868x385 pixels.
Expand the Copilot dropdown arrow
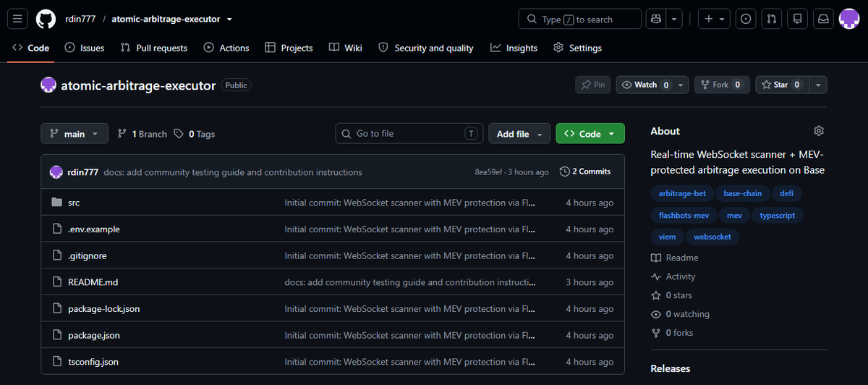pyautogui.click(x=674, y=19)
